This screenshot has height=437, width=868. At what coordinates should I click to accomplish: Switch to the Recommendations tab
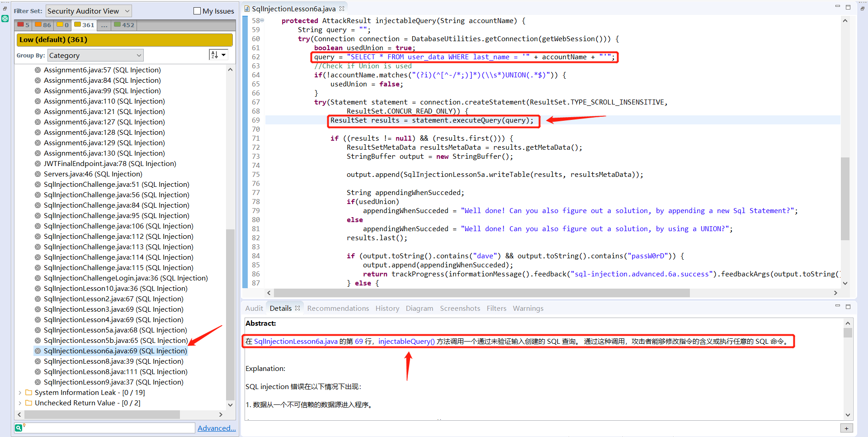point(338,308)
